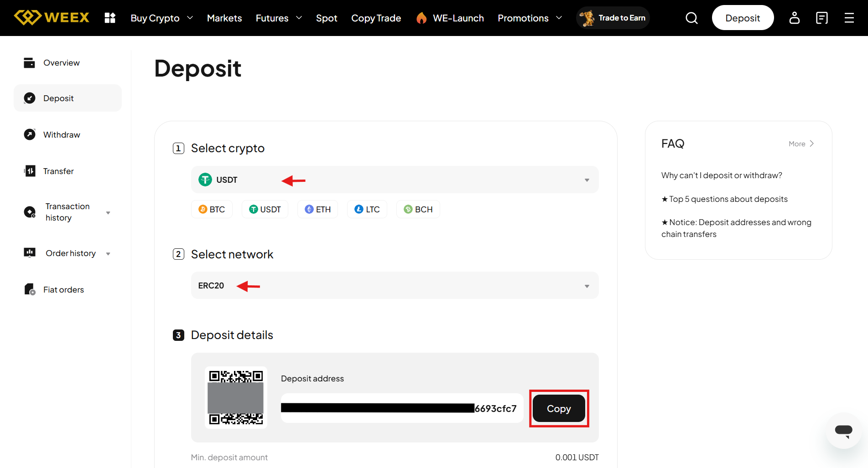
Task: Open the Markets menu item
Action: [x=224, y=18]
